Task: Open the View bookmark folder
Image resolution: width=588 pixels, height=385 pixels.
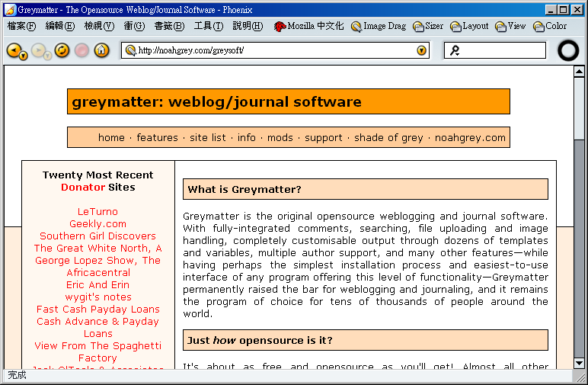Action: [x=510, y=26]
